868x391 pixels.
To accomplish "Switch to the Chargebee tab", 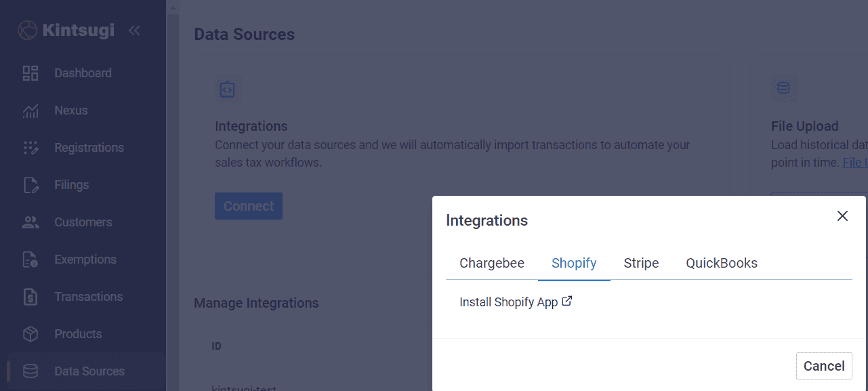I will [492, 263].
